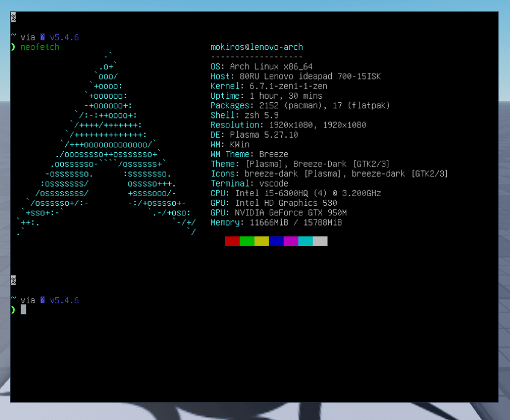The image size is (510, 420).
Task: Click the Theme '[Plasma], Breeze-Dark' line
Action: coord(300,164)
